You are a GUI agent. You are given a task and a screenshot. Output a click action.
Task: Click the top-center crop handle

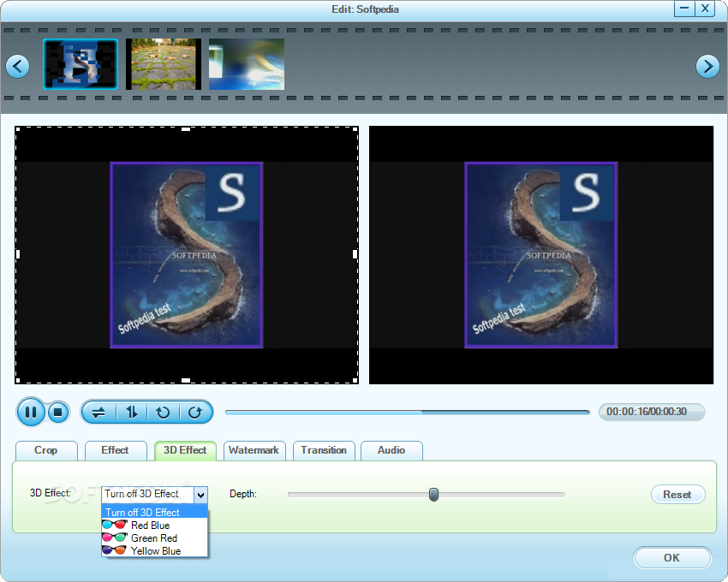[x=186, y=128]
